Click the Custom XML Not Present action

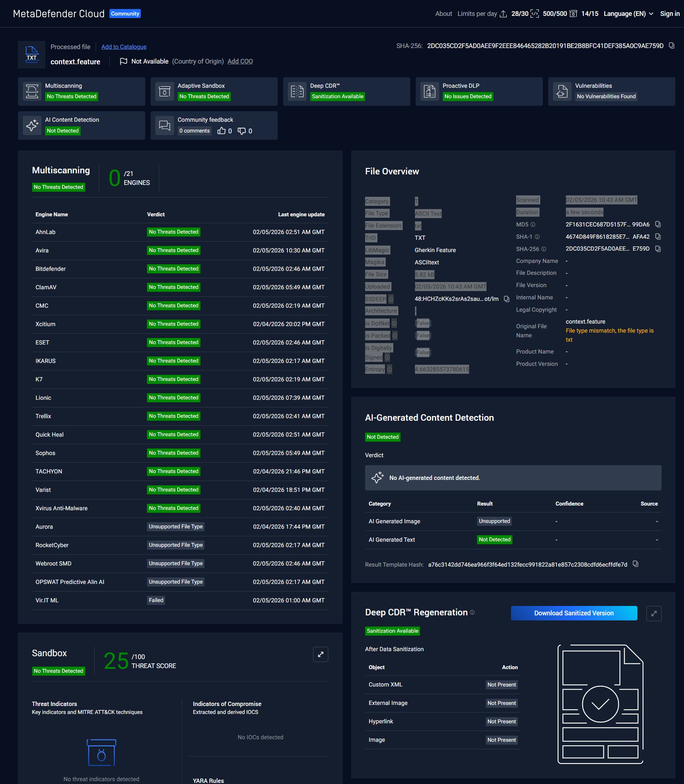click(502, 685)
